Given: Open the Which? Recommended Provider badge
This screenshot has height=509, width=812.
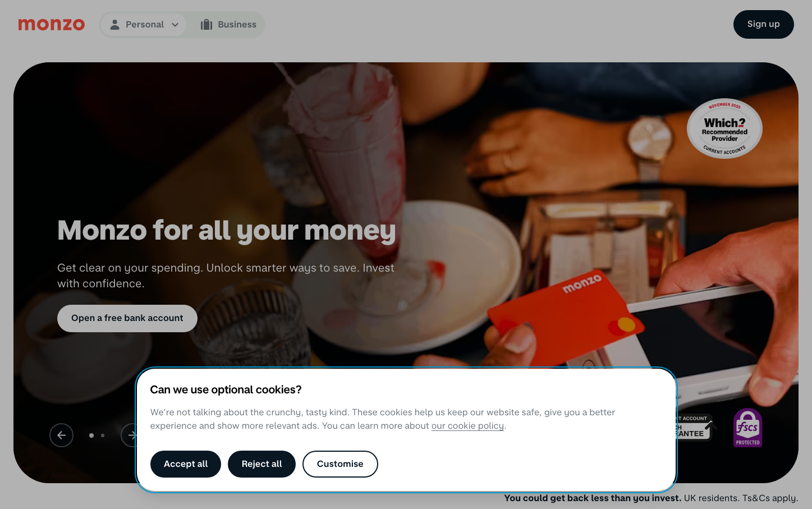Looking at the screenshot, I should [x=724, y=129].
